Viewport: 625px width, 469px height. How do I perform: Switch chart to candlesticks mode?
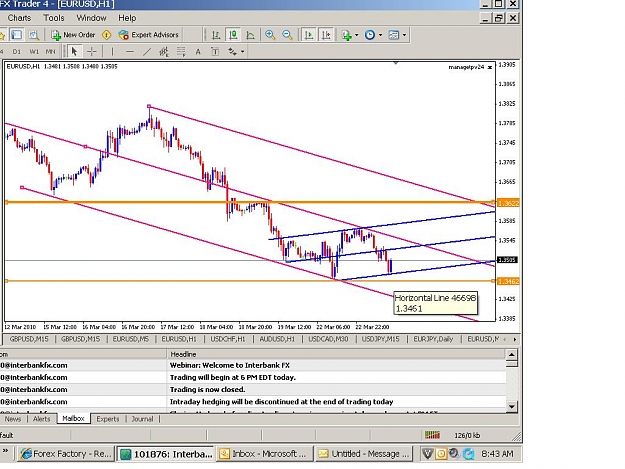[233, 35]
